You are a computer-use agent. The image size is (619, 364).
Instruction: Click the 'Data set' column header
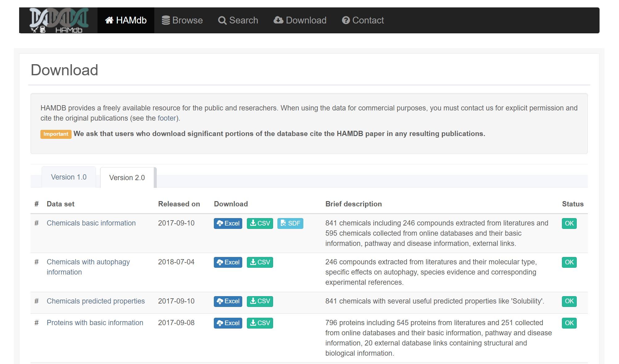coord(60,204)
